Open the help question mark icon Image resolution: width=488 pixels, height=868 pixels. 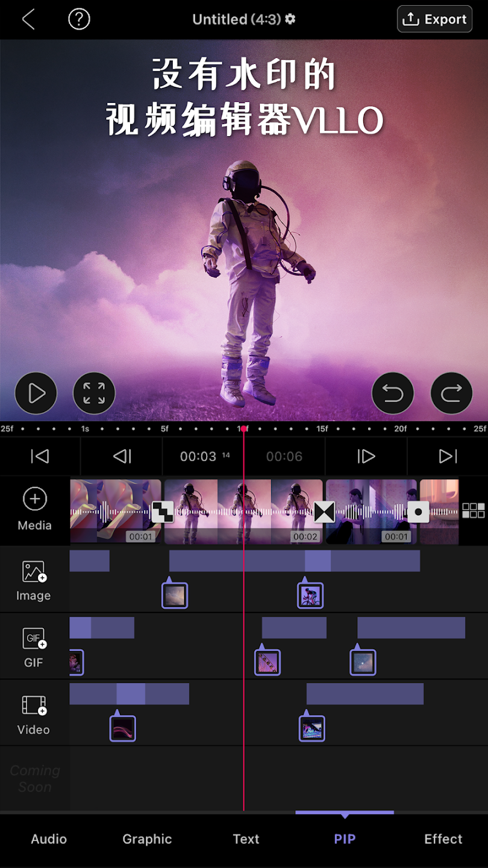79,19
